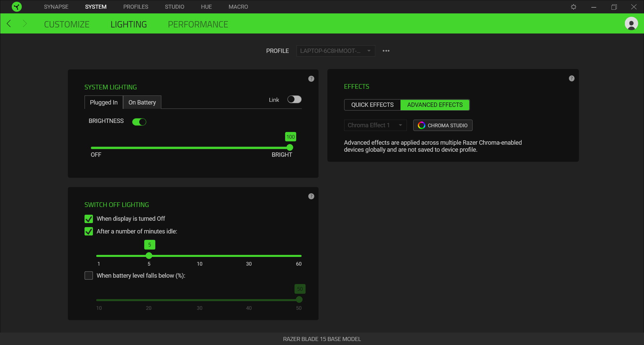The height and width of the screenshot is (345, 644).
Task: Click the Chroma Studio color ring icon
Action: pos(421,125)
